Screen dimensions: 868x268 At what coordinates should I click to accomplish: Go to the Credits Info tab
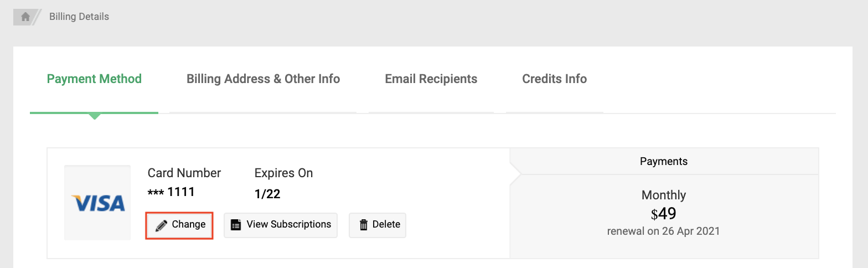[554, 79]
